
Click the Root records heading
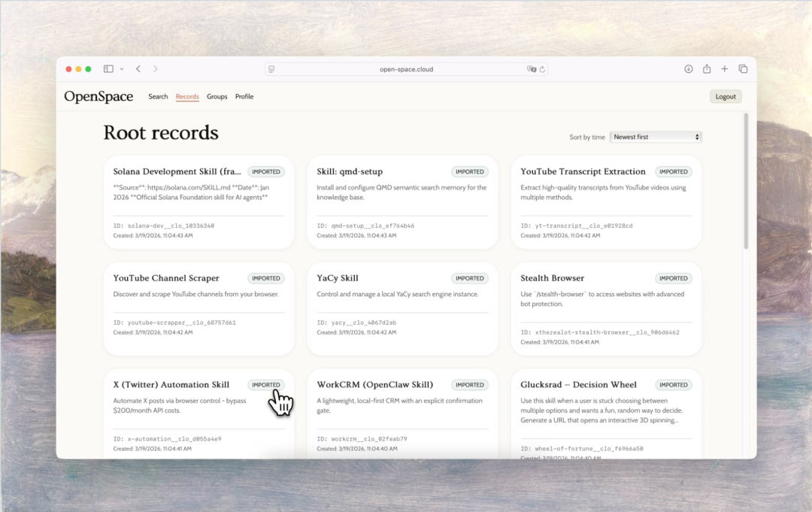161,132
